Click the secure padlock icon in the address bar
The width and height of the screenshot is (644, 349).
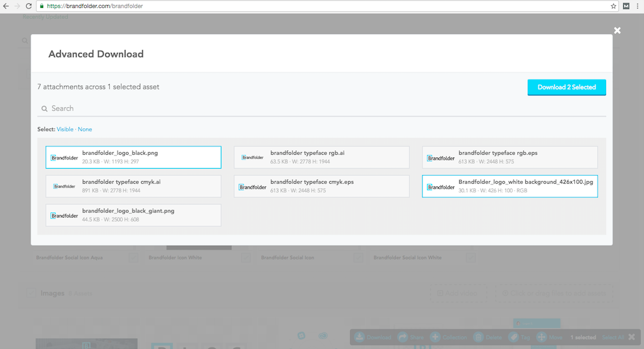[42, 6]
